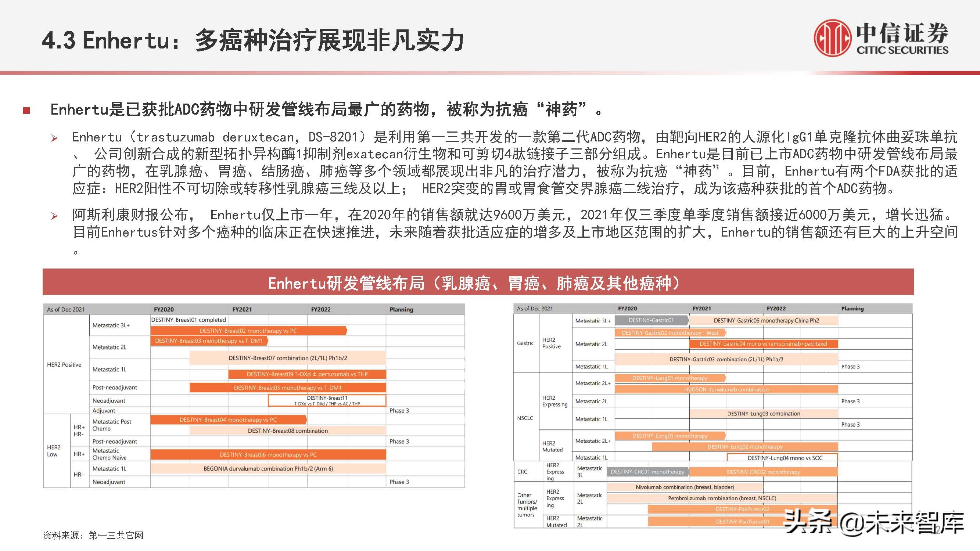Select 'DESTINY-Breast05 monotherapy vs T-DM1' bar

tap(288, 388)
